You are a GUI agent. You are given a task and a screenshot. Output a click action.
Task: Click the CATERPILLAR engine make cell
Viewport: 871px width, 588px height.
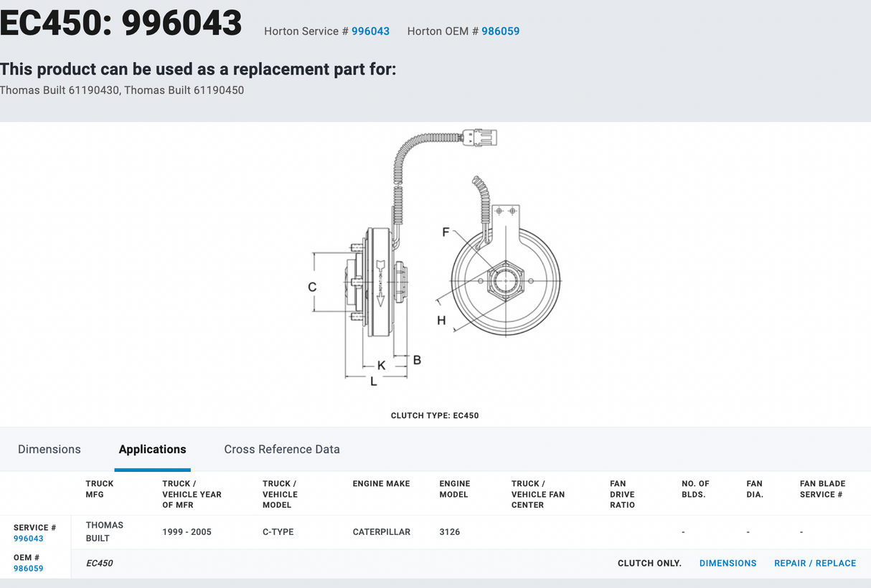pos(382,532)
